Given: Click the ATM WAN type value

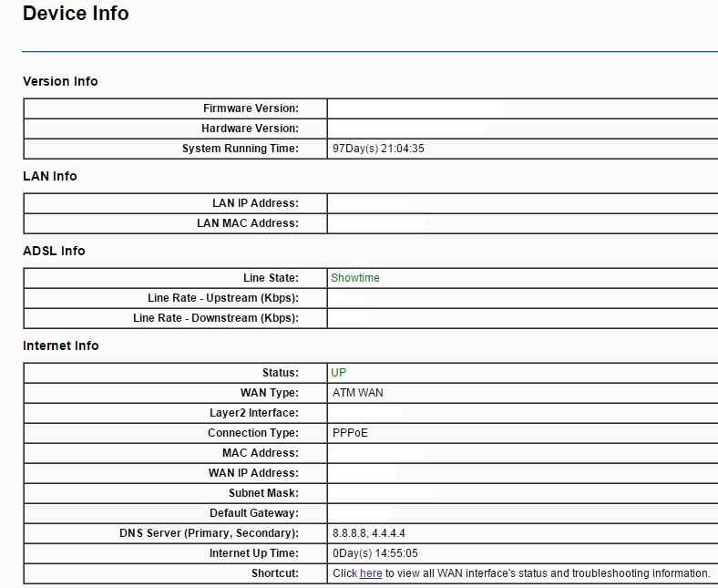Looking at the screenshot, I should [x=358, y=393].
